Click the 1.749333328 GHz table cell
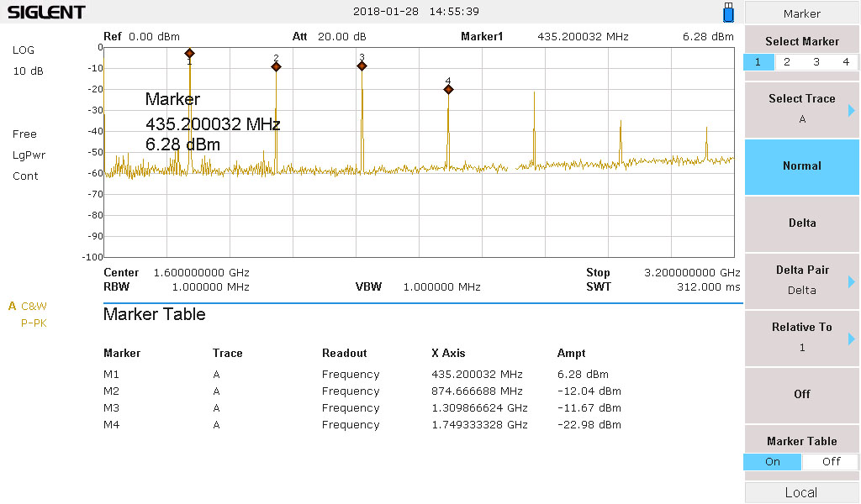The width and height of the screenshot is (861, 504). (479, 424)
